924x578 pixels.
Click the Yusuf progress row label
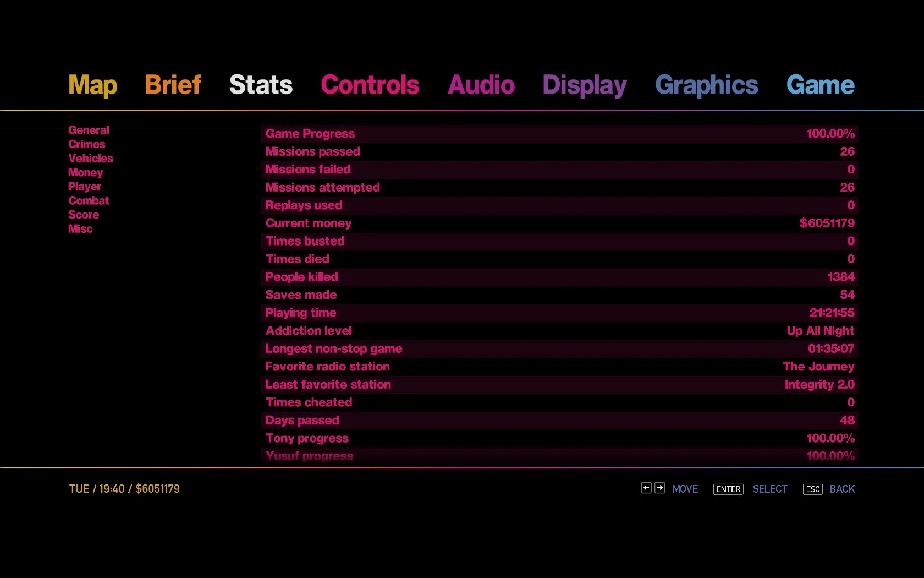point(309,456)
